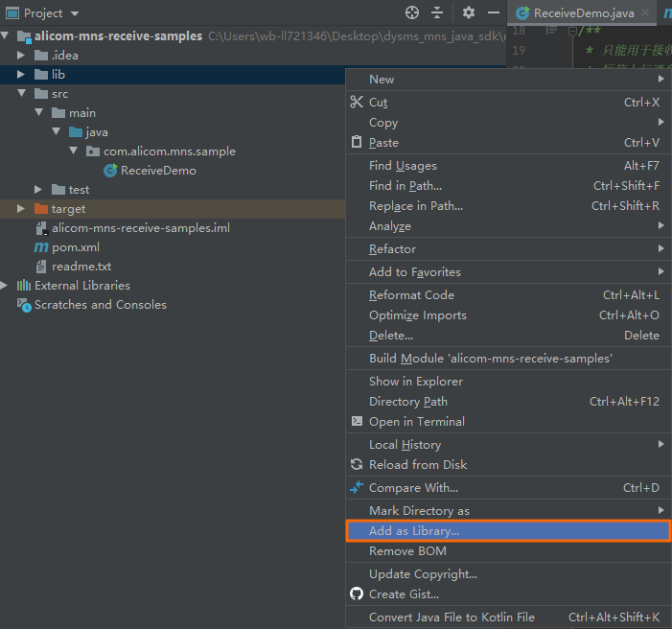The image size is (672, 629).
Task: Collapse the main folder
Action: tap(39, 112)
